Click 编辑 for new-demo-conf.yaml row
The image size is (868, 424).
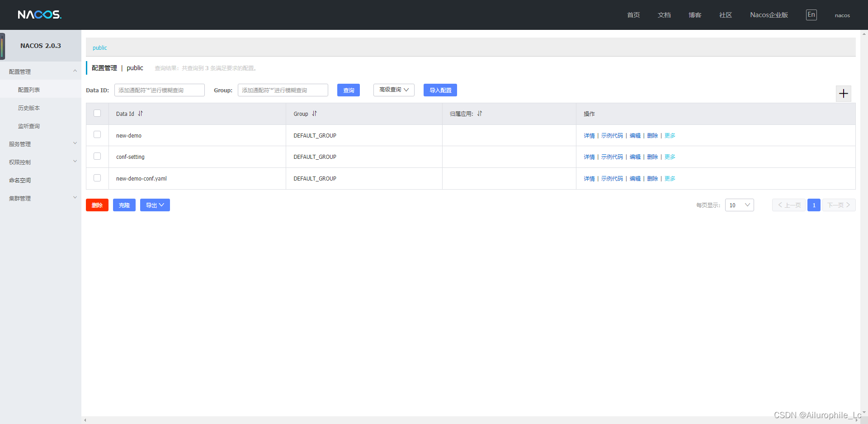point(635,179)
